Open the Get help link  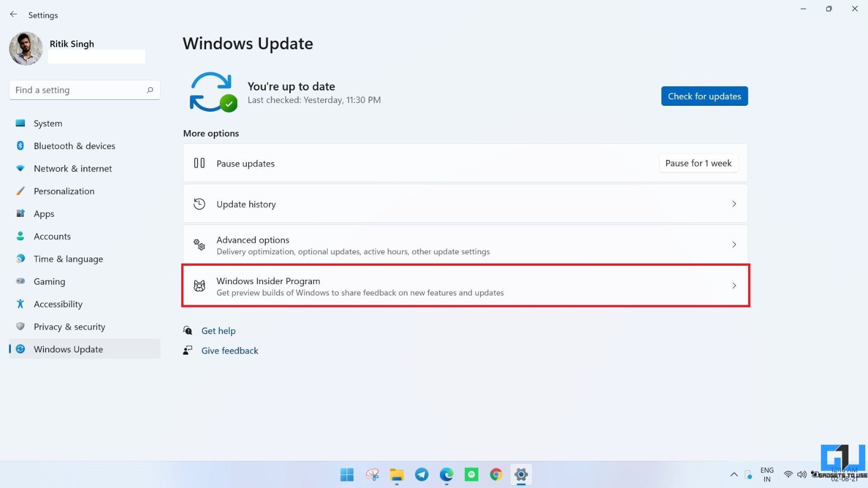(x=219, y=331)
